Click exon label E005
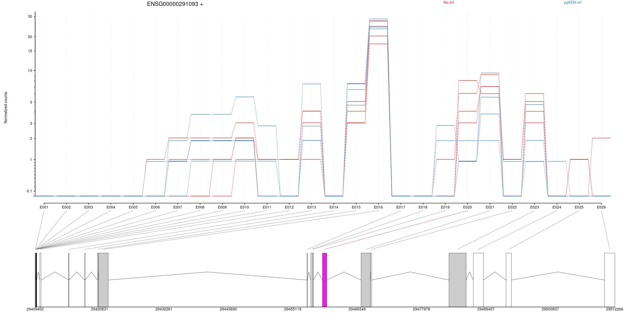 [x=133, y=207]
